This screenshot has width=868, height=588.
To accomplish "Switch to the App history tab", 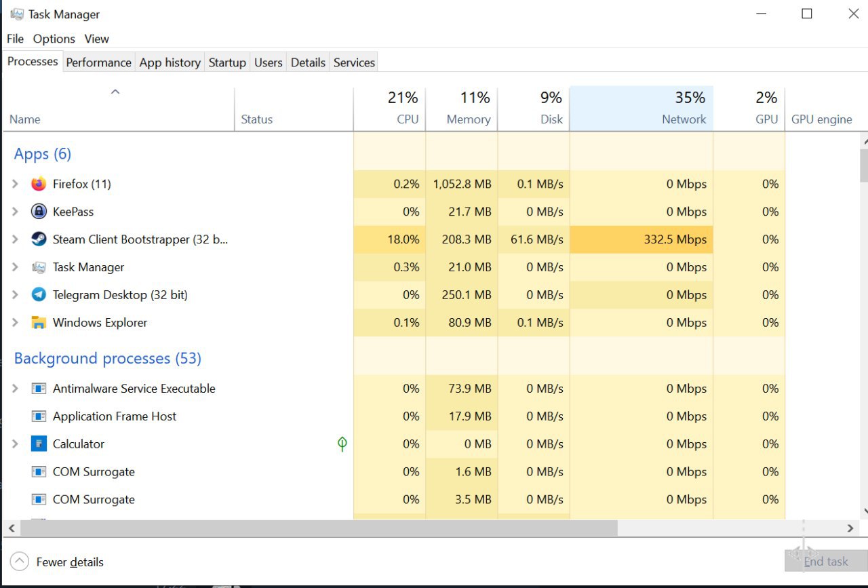I will point(170,62).
